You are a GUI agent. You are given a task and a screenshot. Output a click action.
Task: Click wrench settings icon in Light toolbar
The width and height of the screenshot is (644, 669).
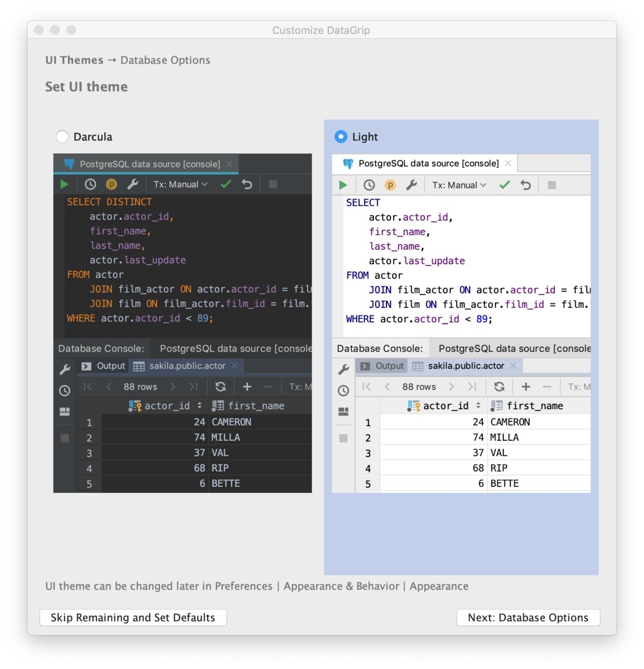click(411, 185)
